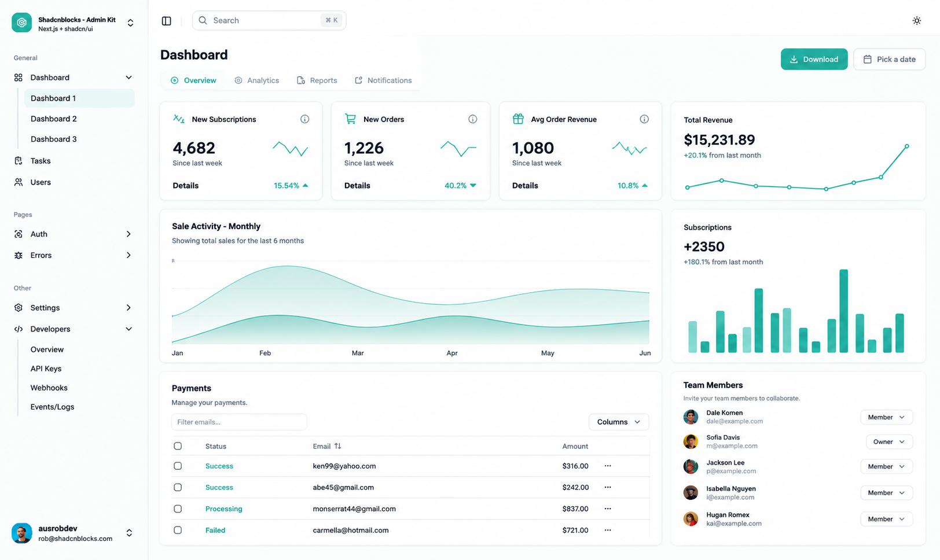Click the Users sidebar icon
The image size is (940, 560).
(19, 182)
